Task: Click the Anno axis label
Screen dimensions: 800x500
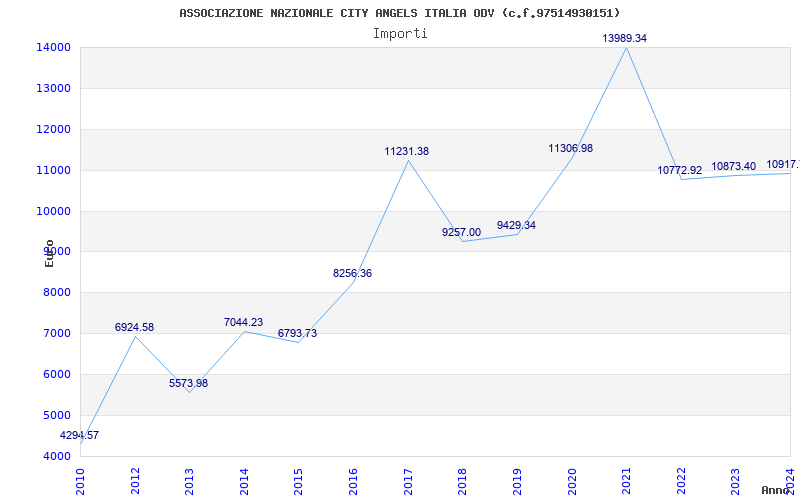Action: [776, 490]
